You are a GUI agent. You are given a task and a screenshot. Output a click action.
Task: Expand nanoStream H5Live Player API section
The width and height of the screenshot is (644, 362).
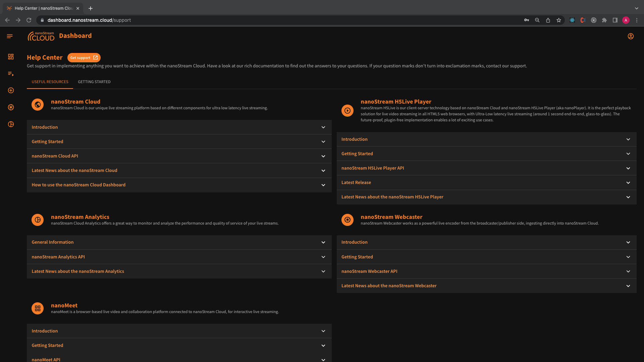click(486, 168)
